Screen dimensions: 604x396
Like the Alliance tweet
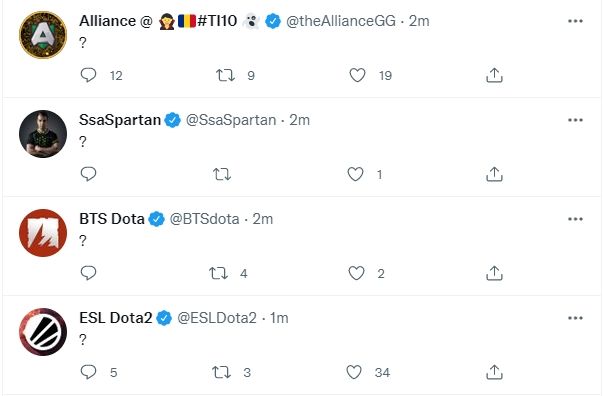(x=357, y=75)
